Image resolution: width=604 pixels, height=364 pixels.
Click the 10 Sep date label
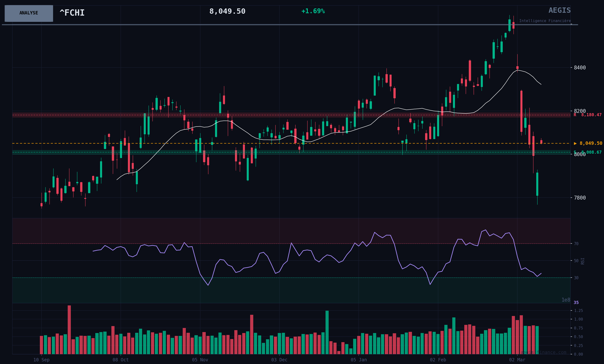(42, 360)
